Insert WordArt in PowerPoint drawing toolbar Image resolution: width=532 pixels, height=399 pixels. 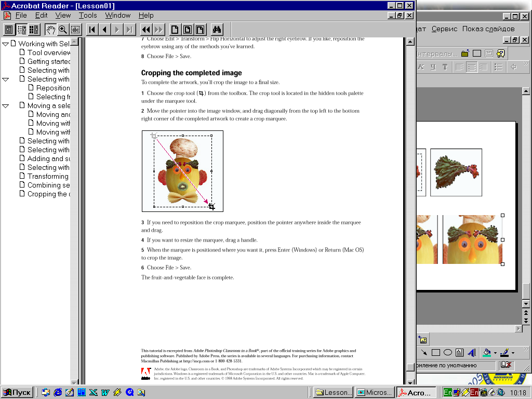(x=472, y=353)
